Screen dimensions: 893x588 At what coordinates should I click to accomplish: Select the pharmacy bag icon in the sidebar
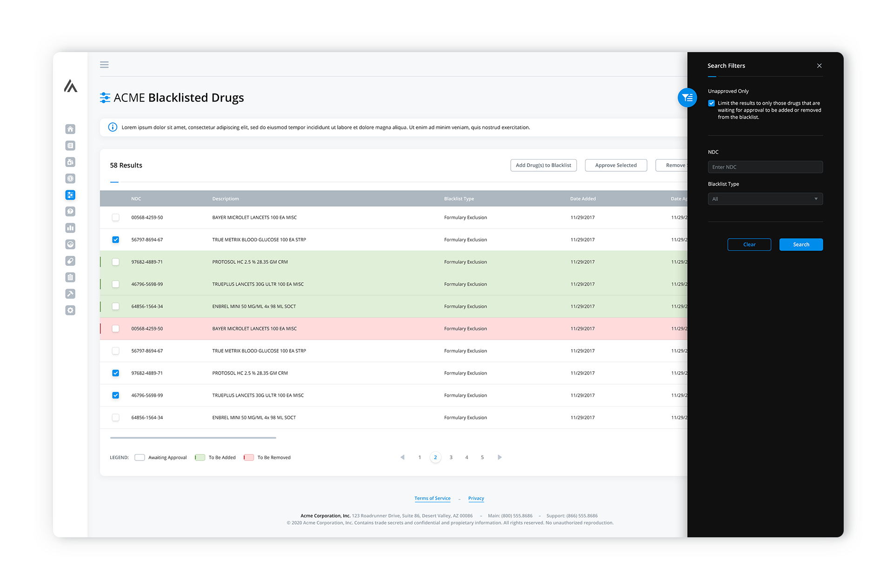70,162
